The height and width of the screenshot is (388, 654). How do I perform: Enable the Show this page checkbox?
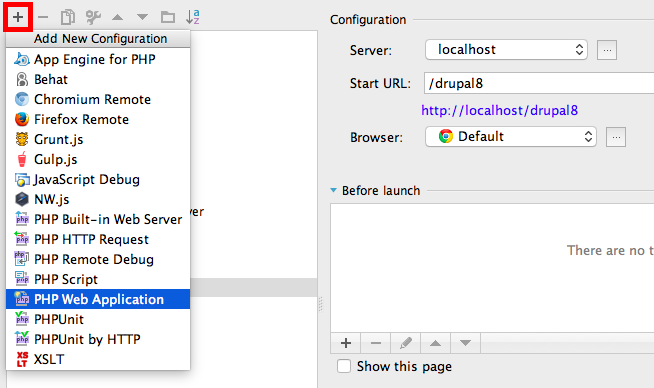point(344,366)
